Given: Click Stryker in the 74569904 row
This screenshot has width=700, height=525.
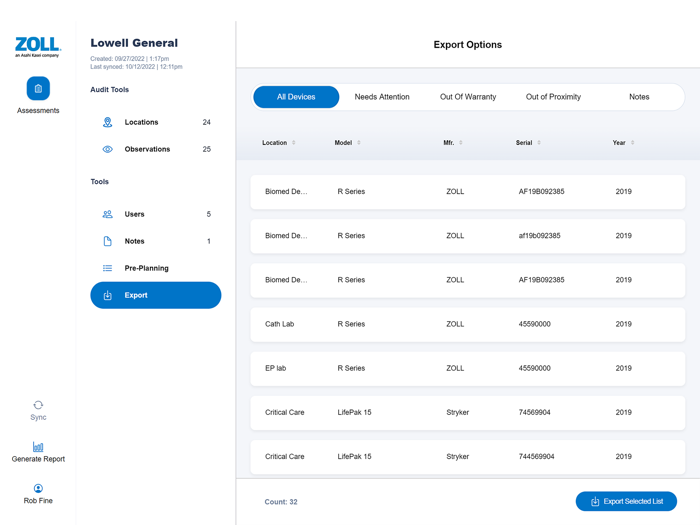Looking at the screenshot, I should [x=458, y=412].
